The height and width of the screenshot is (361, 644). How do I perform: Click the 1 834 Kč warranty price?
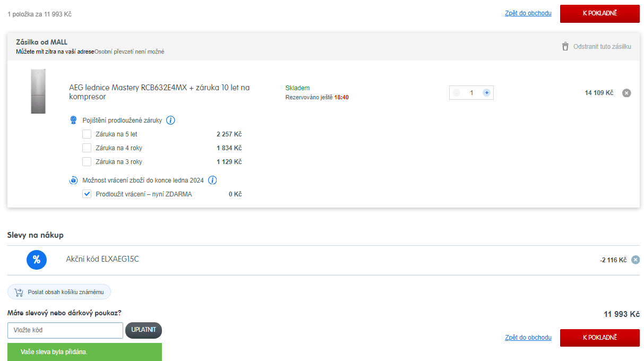tap(229, 148)
